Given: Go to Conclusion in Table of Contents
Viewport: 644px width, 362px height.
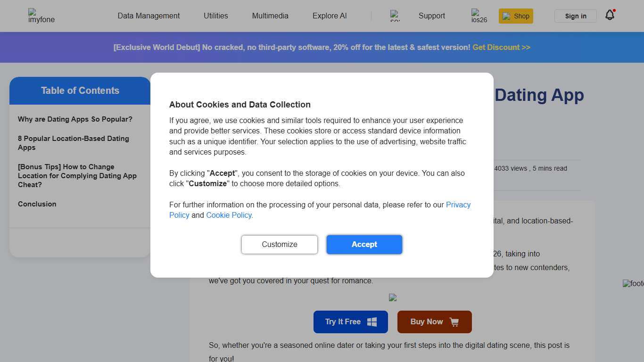Looking at the screenshot, I should 37,204.
